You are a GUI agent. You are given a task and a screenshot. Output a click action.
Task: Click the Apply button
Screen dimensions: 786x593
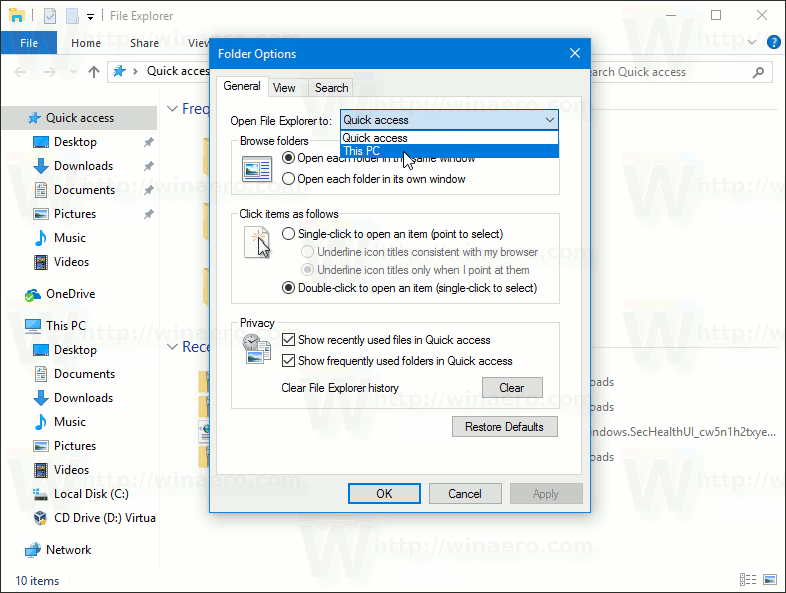tap(546, 494)
